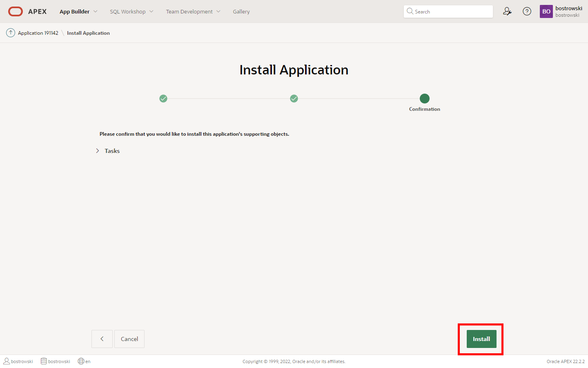Expand the Tasks section
588x368 pixels.
point(98,151)
